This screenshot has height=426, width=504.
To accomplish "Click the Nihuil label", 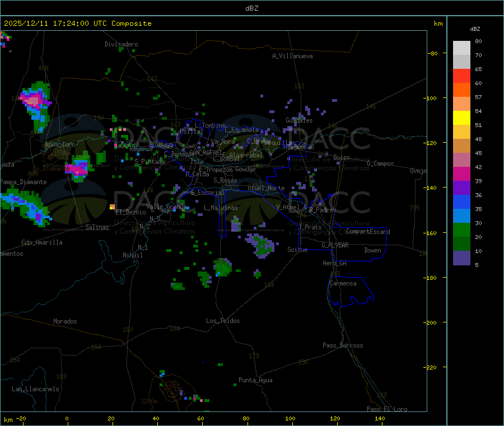I will tap(132, 255).
